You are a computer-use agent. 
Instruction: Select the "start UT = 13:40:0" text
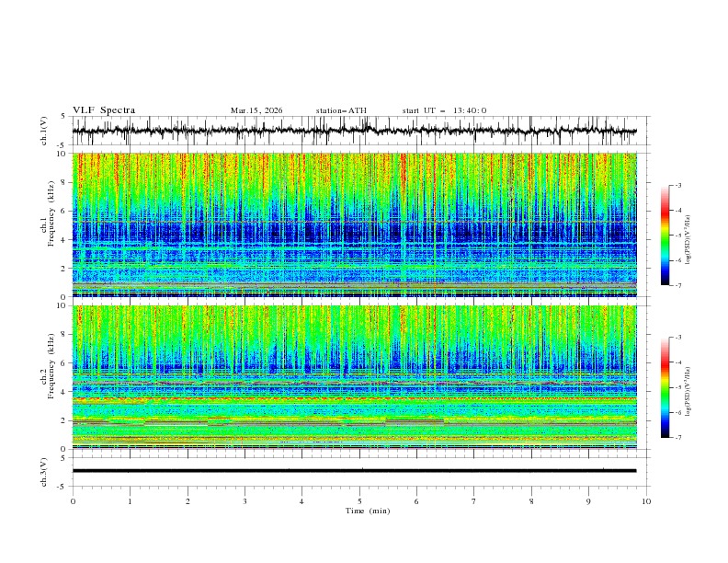[x=444, y=110]
